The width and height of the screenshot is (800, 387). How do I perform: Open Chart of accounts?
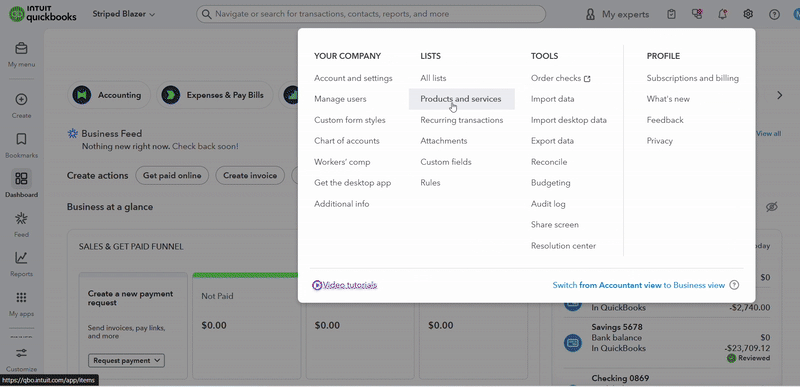tap(346, 141)
